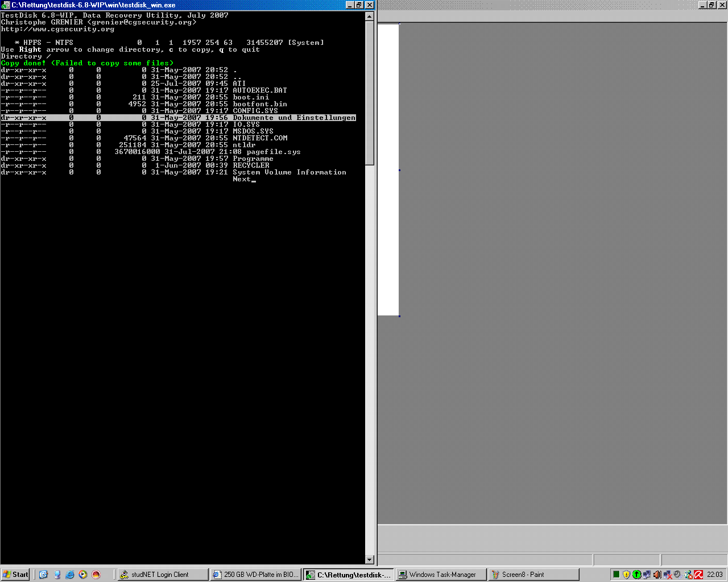Open the Start menu

(x=16, y=575)
